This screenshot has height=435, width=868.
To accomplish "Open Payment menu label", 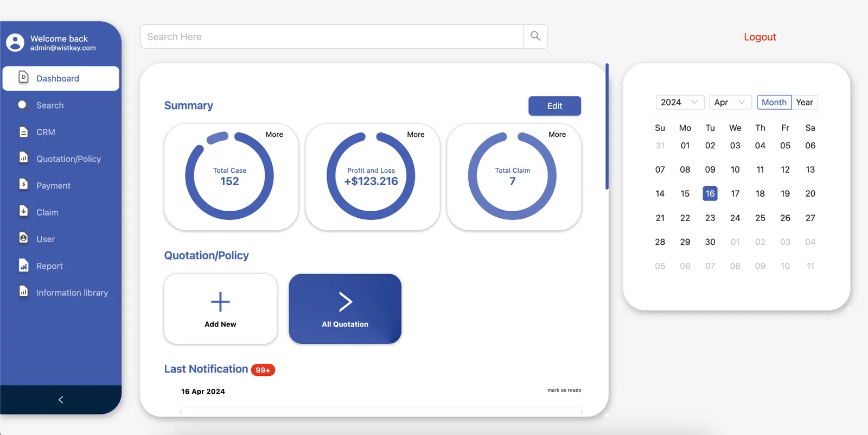I will pos(53,186).
